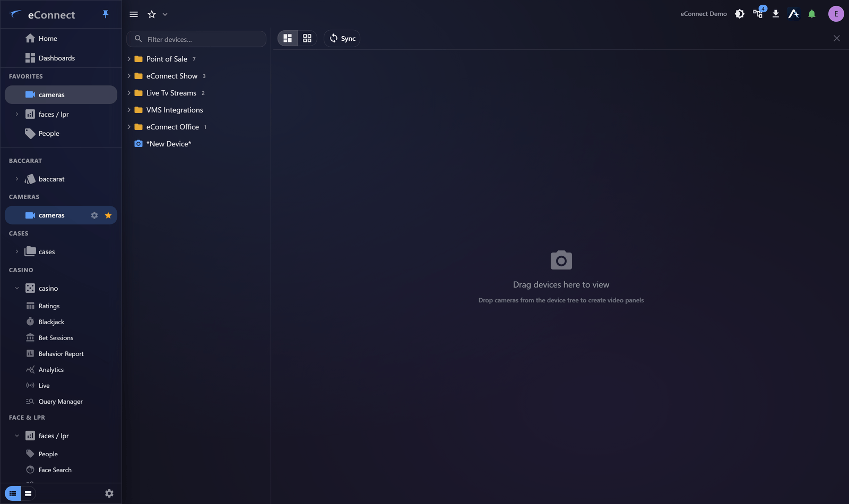Select the VMS Integrations folder label

[x=175, y=110]
